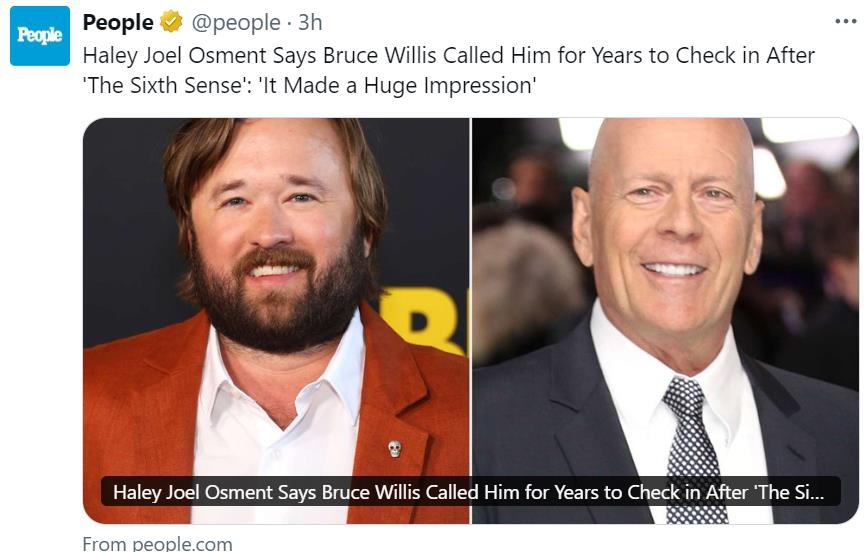Open the tweet's three-dot more options menu
This screenshot has height=552, width=865.
(845, 22)
